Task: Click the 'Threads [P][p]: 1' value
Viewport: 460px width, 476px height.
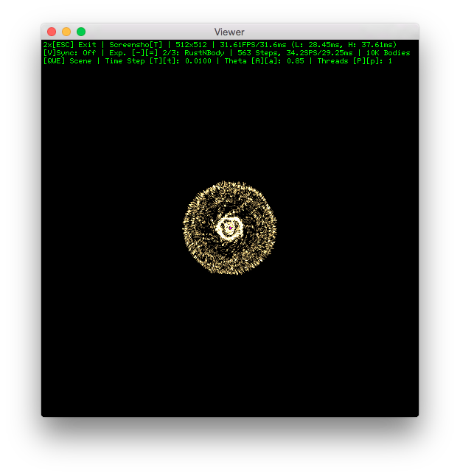Action: pyautogui.click(x=355, y=61)
